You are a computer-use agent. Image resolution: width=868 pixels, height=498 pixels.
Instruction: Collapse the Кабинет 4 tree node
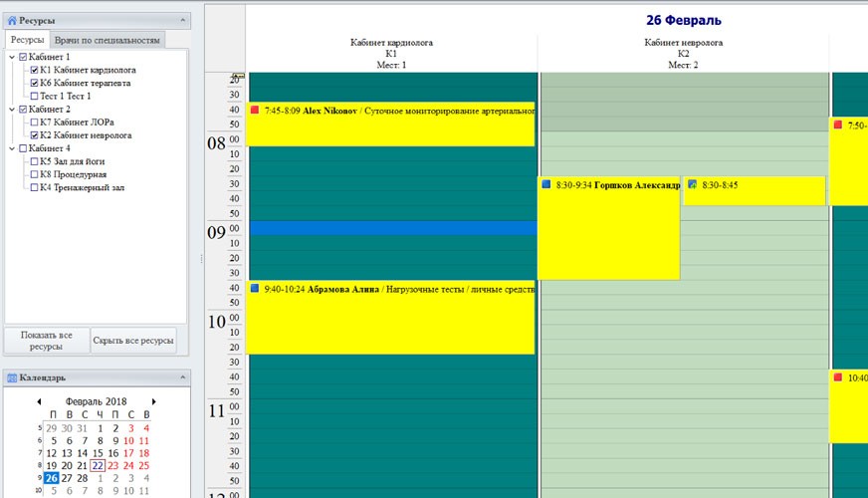12,148
